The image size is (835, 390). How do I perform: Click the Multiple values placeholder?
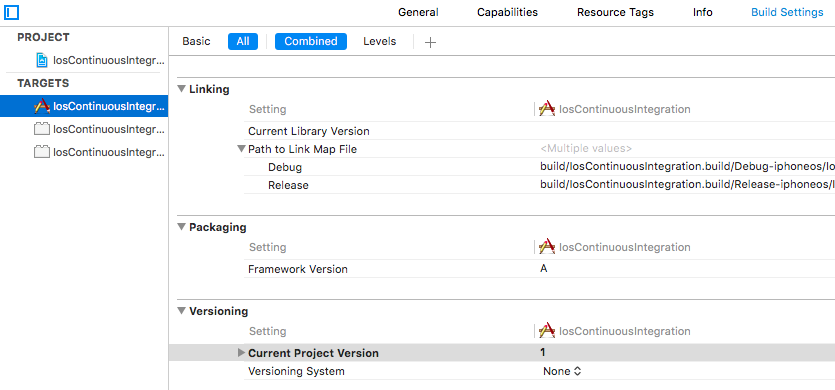point(586,149)
